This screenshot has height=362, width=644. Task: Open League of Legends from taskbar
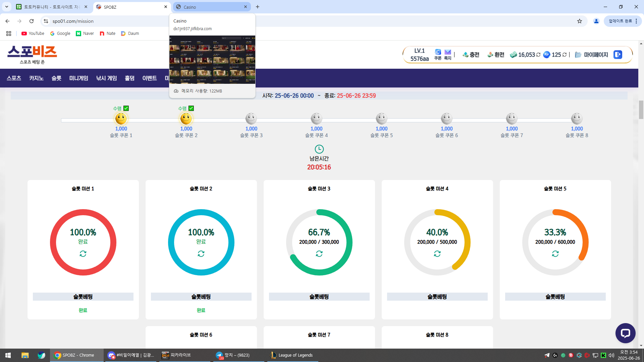(292, 355)
